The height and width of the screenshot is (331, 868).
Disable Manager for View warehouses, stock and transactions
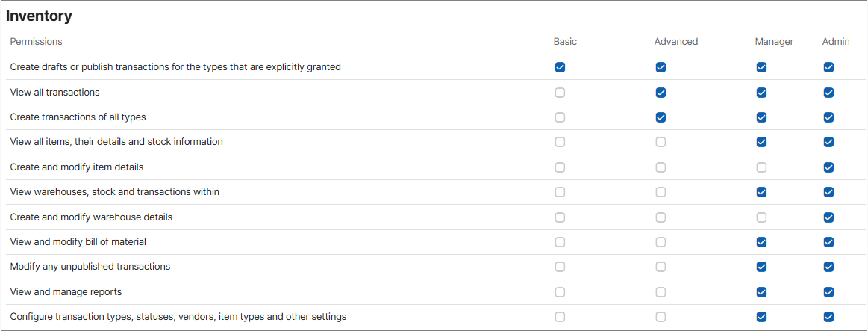click(761, 192)
